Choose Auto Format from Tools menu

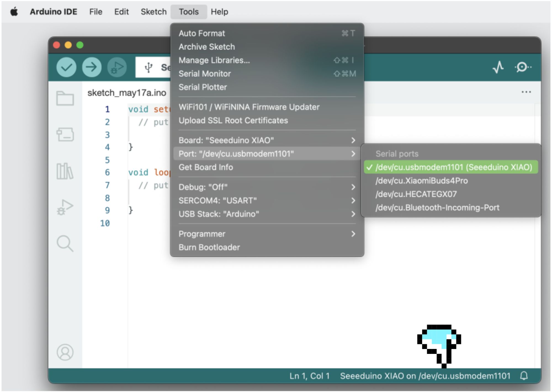(x=267, y=33)
